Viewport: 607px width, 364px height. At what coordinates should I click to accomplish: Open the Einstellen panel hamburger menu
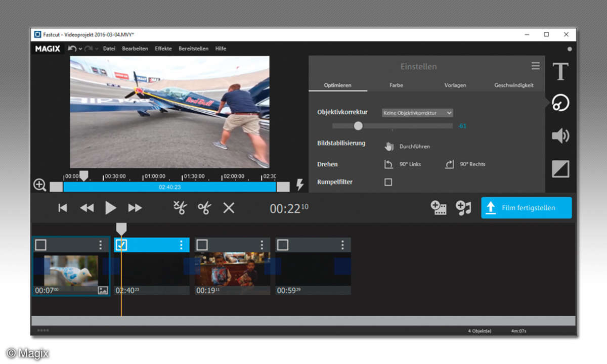click(536, 66)
